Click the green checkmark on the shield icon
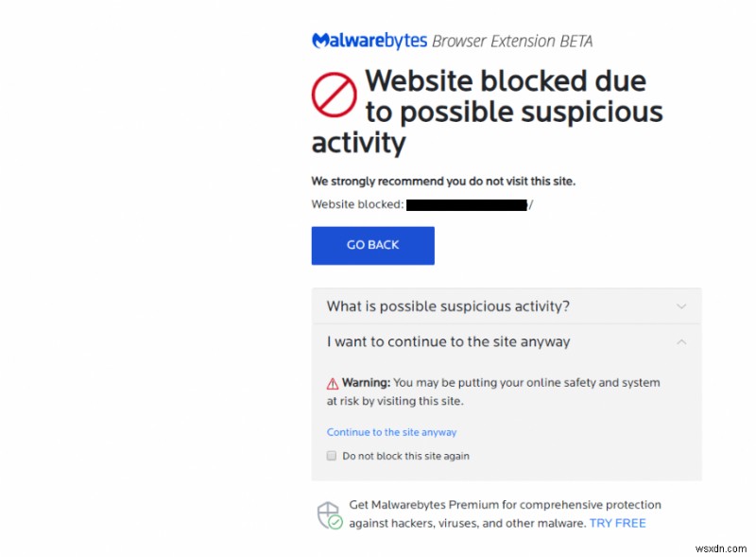Viewport: 756px width, 557px height. pos(336,521)
